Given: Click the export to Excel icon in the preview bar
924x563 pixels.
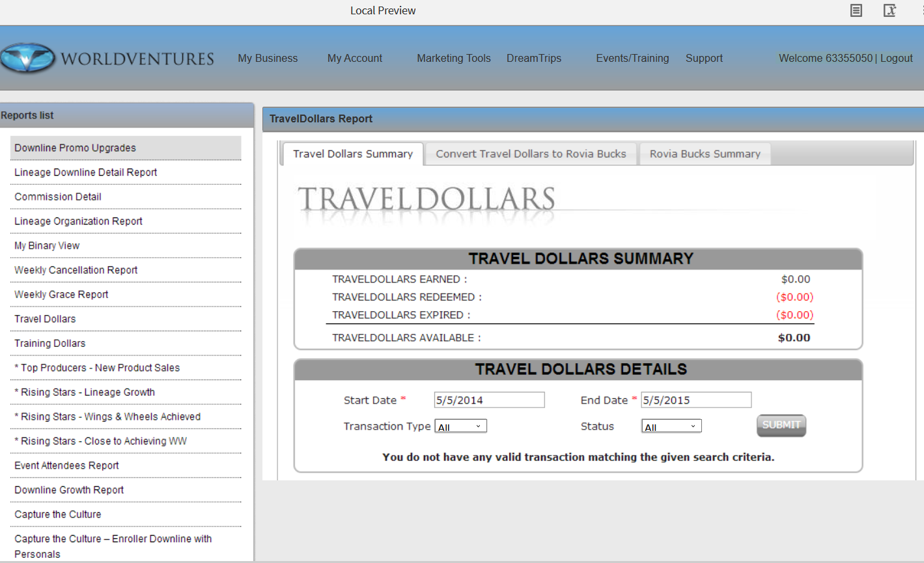Looking at the screenshot, I should point(890,10).
